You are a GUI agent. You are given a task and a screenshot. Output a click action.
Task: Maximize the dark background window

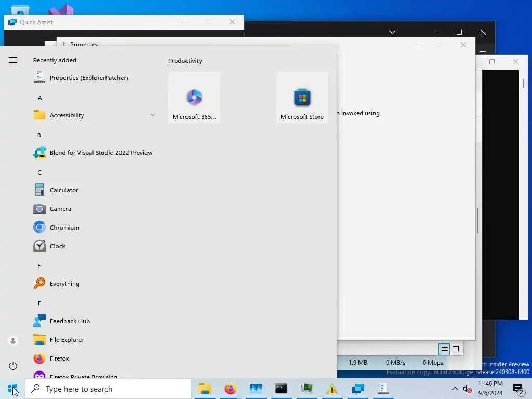459,32
